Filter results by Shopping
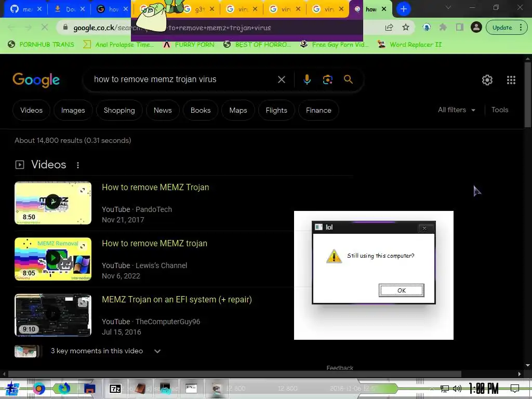Image resolution: width=532 pixels, height=399 pixels. [119, 110]
